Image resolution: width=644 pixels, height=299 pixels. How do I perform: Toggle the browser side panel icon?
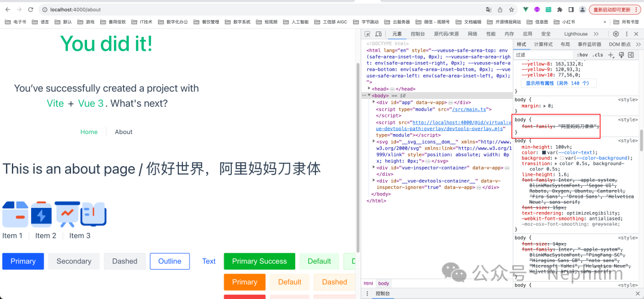[x=571, y=10]
